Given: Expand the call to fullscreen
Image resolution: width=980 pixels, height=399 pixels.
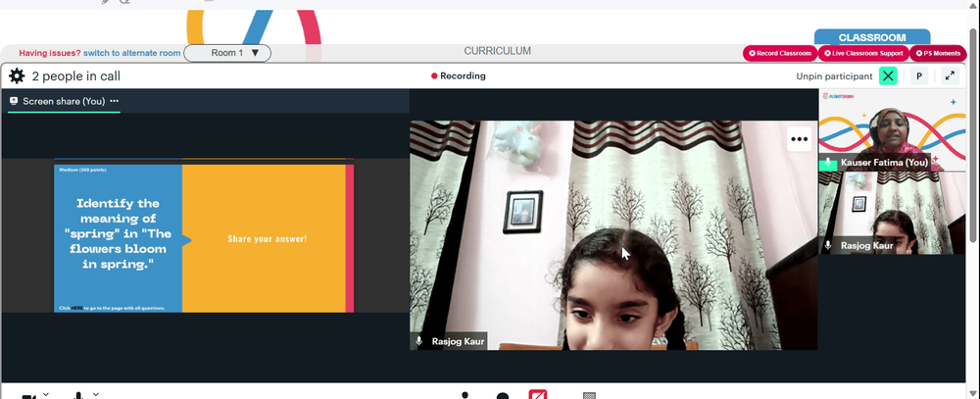Looking at the screenshot, I should (950, 76).
